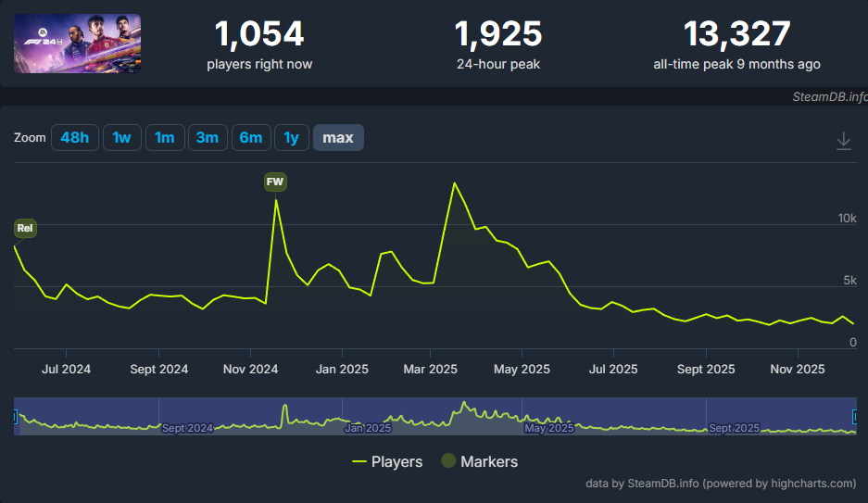The height and width of the screenshot is (503, 868).
Task: Select the 1y zoom option
Action: coord(291,138)
